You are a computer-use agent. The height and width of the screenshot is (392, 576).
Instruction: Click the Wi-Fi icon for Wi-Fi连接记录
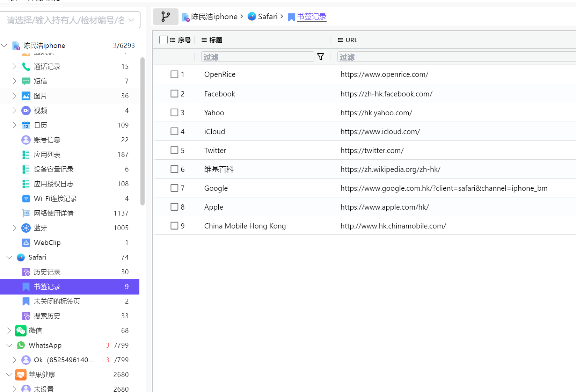pos(26,198)
